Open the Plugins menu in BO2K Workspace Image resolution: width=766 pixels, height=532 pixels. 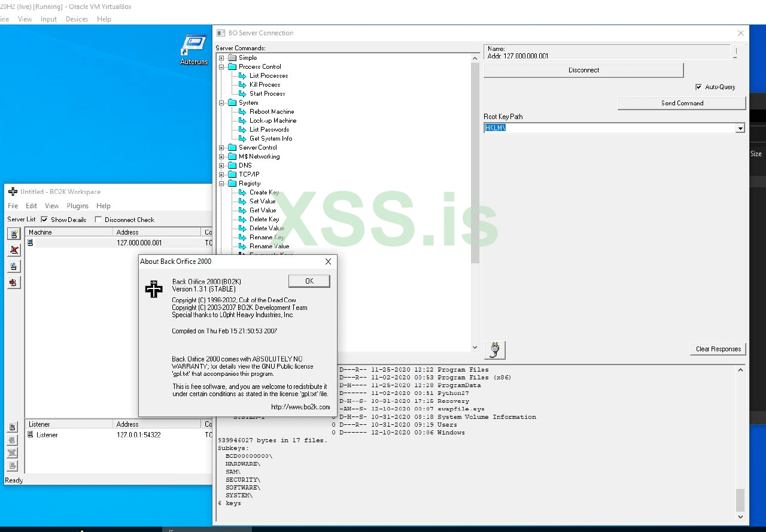tap(78, 206)
